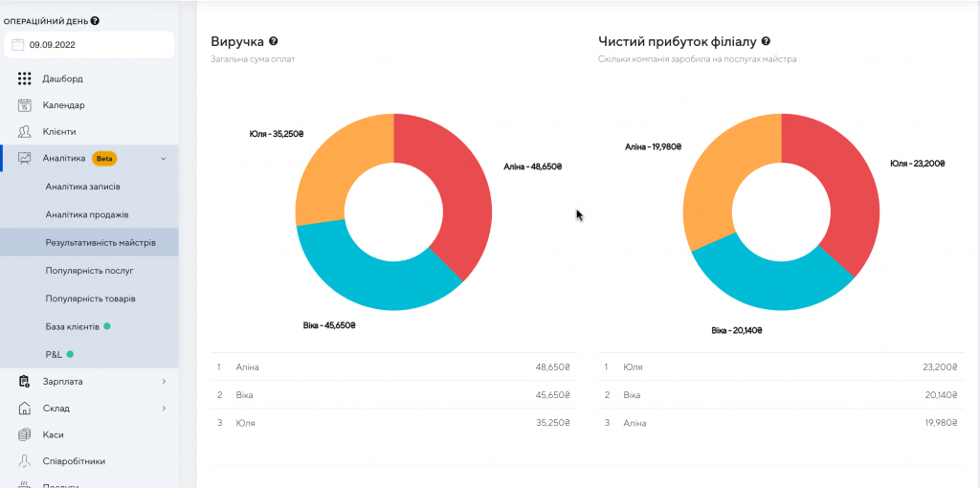The image size is (980, 488).
Task: Click the Calendar icon in sidebar
Action: [x=25, y=105]
